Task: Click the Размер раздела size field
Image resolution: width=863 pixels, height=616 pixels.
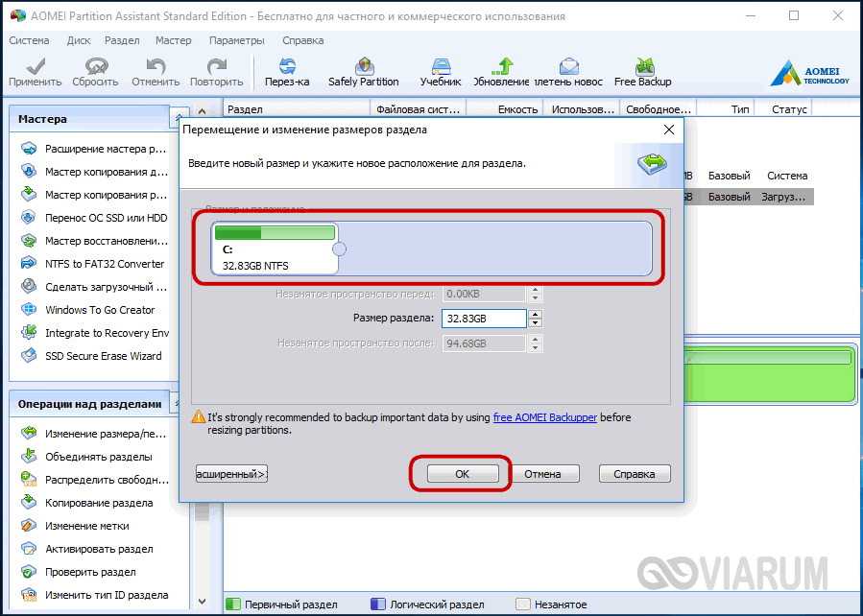Action: coord(483,319)
